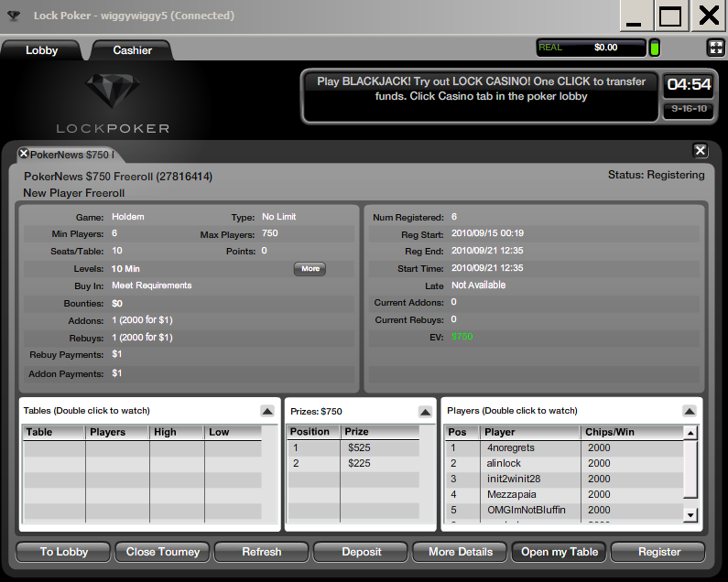Click the Lock Poker diamond logo

pyautogui.click(x=113, y=90)
